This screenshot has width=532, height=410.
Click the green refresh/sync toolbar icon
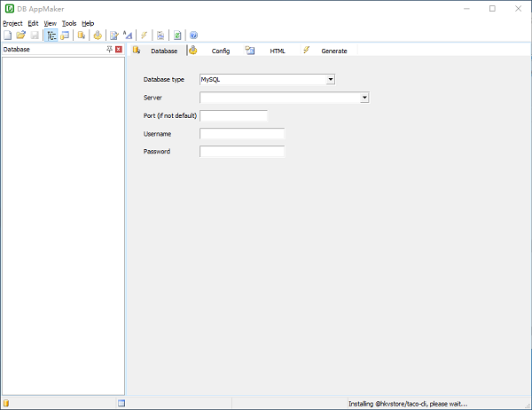(x=177, y=35)
